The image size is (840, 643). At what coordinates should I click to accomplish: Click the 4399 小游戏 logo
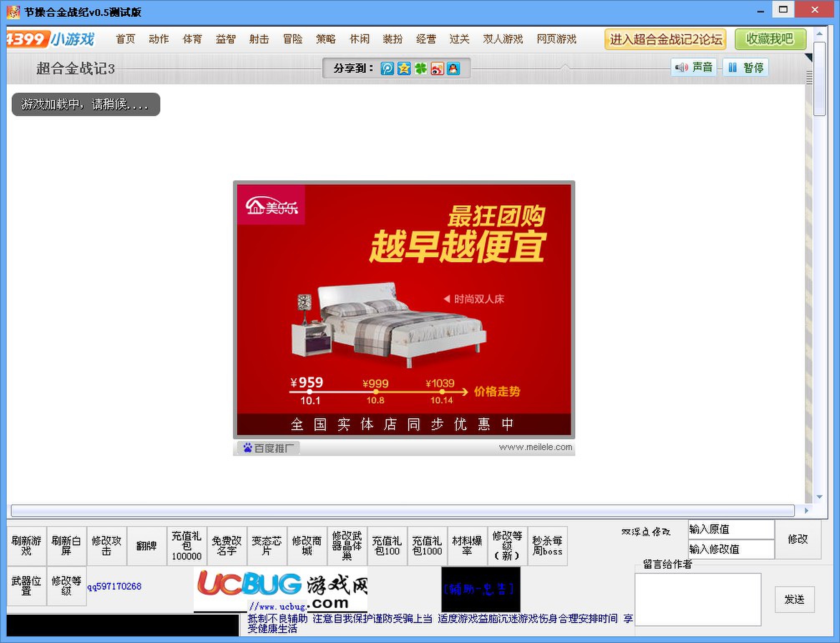[51, 39]
